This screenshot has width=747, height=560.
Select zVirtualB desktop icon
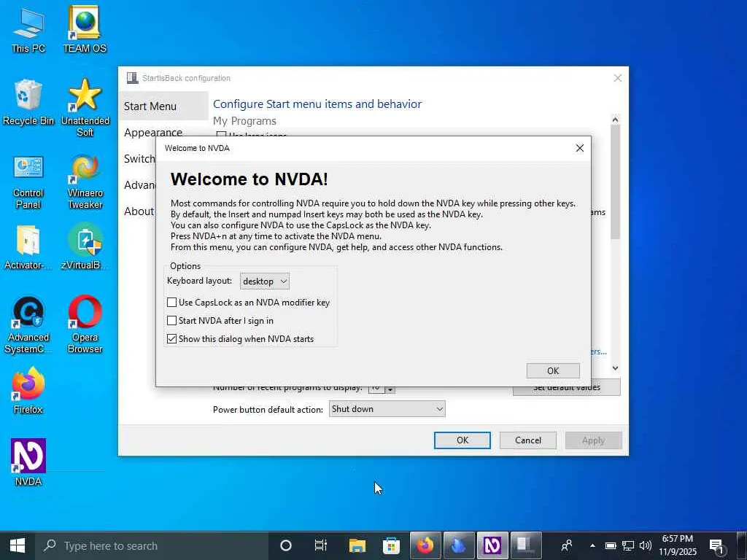point(85,248)
